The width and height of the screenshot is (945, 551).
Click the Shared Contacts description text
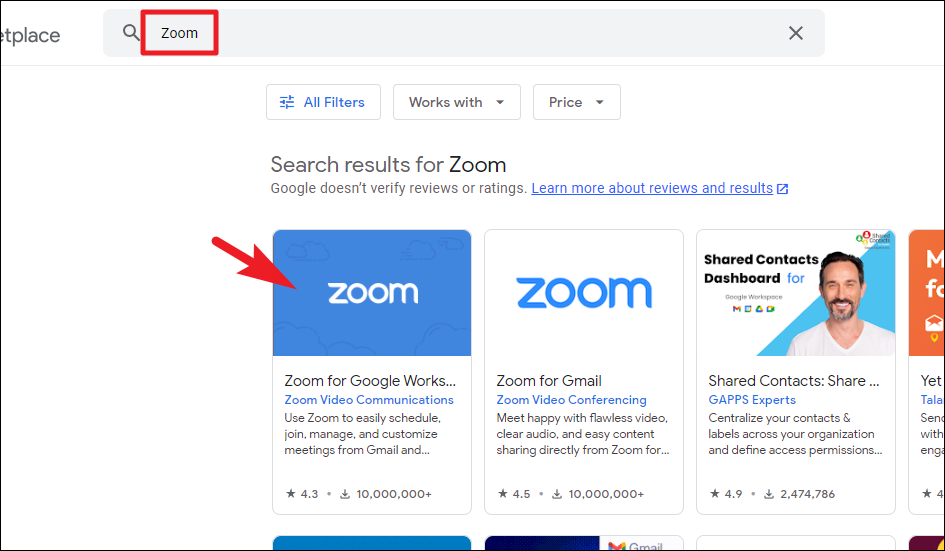click(x=795, y=434)
